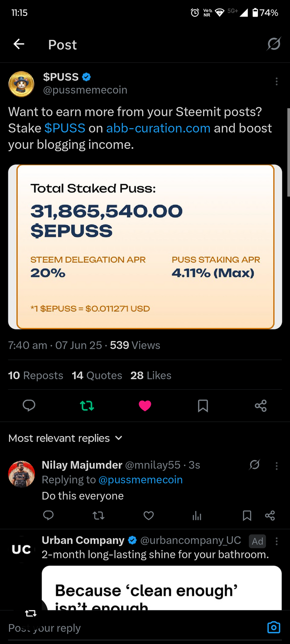Open the Urban Company ad options menu

pos(276,541)
